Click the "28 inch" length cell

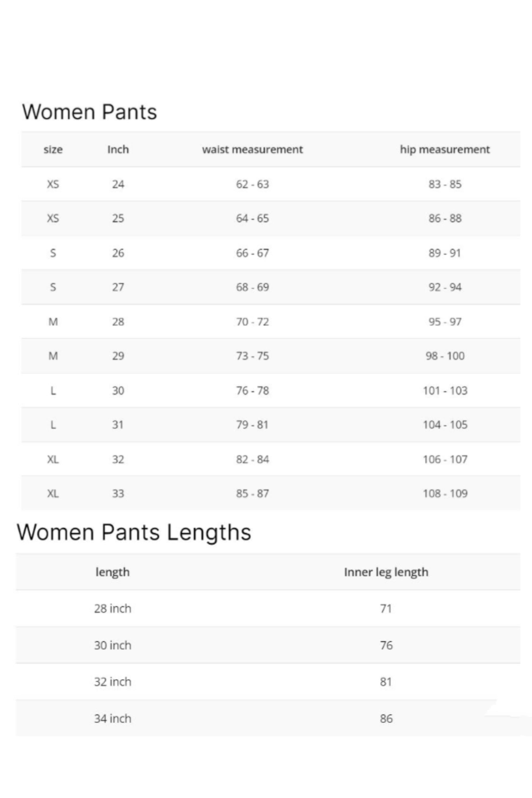[x=113, y=609]
